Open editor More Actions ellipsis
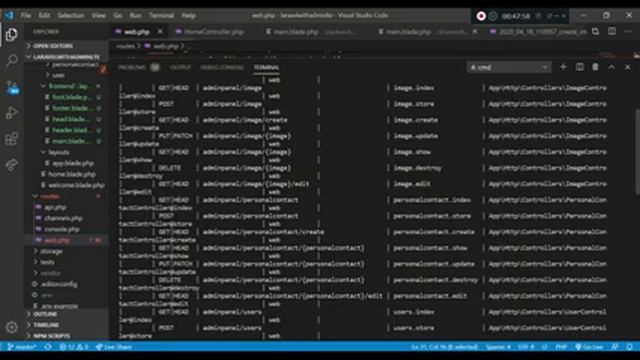The width and height of the screenshot is (640, 360). (628, 31)
